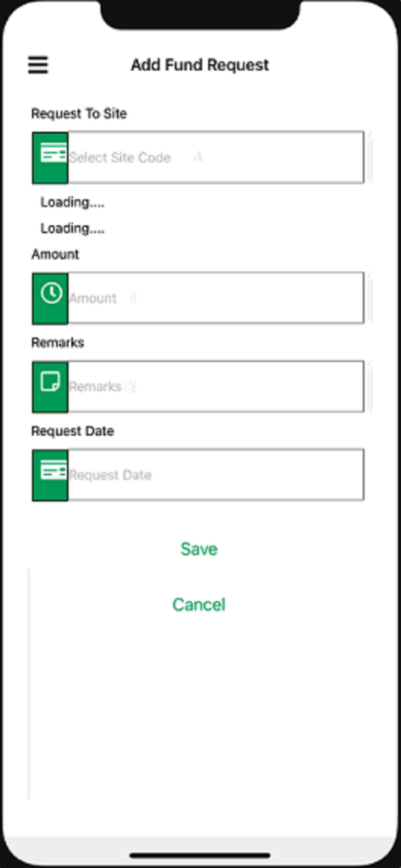Tap the home indicator bar at the bottom
This screenshot has height=868, width=401.
coord(200,855)
